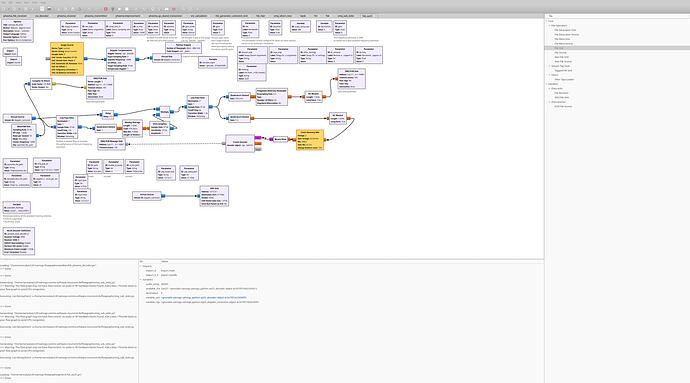This screenshot has height=383, width=690.
Task: Select the DC Blocker next to the resampler
Action: [x=313, y=97]
